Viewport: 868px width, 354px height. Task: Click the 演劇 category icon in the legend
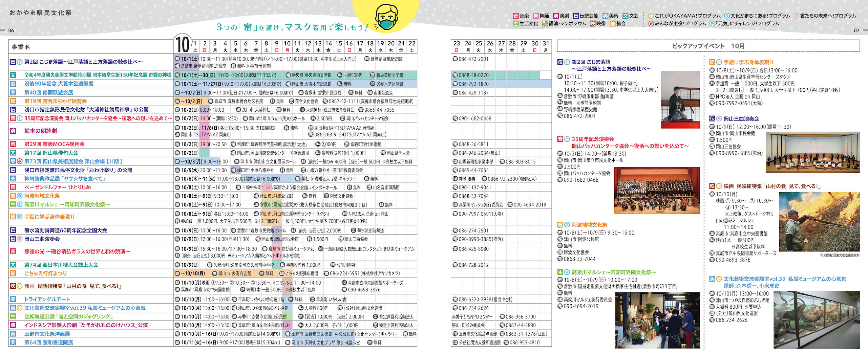coord(556,16)
